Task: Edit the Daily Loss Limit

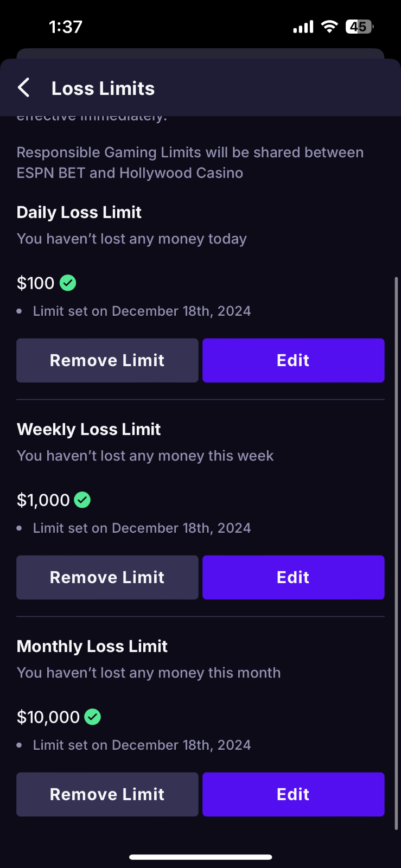Action: click(x=293, y=360)
